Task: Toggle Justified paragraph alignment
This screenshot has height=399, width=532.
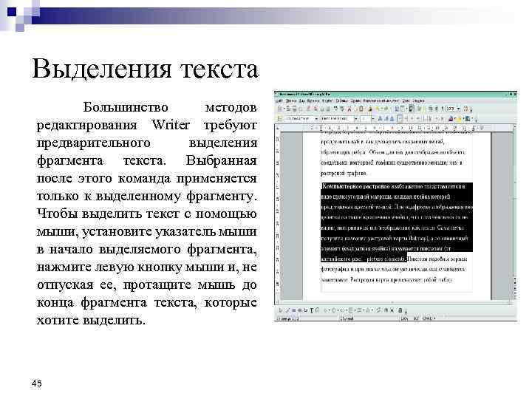Action: [417, 119]
